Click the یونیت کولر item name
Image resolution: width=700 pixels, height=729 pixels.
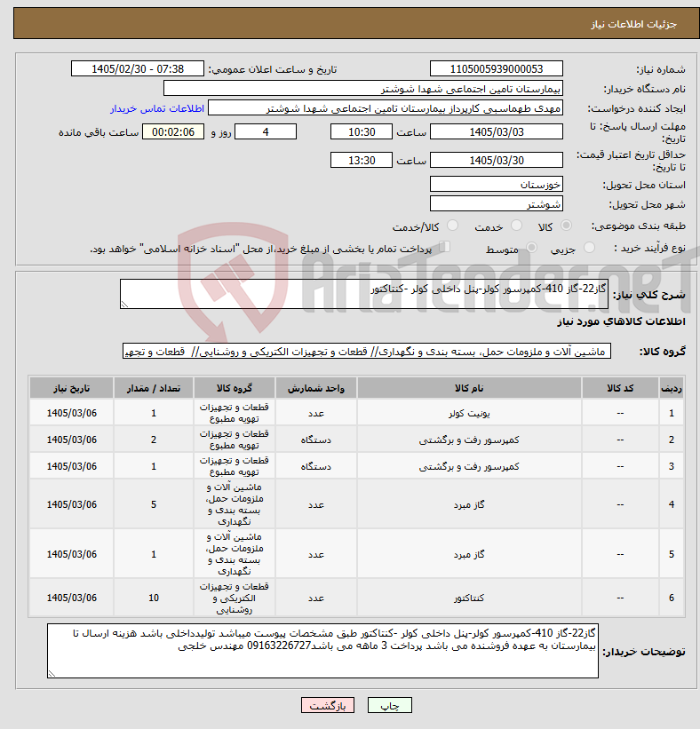point(469,413)
